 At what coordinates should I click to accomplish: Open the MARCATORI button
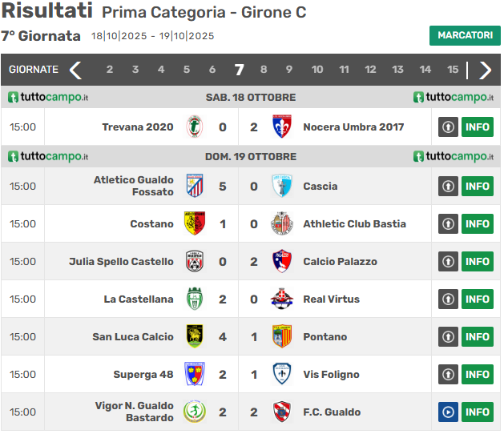coord(465,35)
